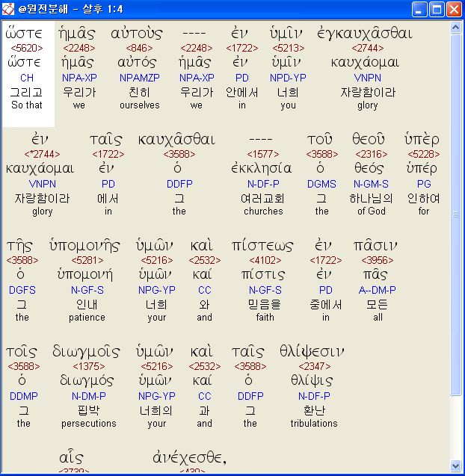
Task: Click Strong's number <1577>
Action: 263,154
